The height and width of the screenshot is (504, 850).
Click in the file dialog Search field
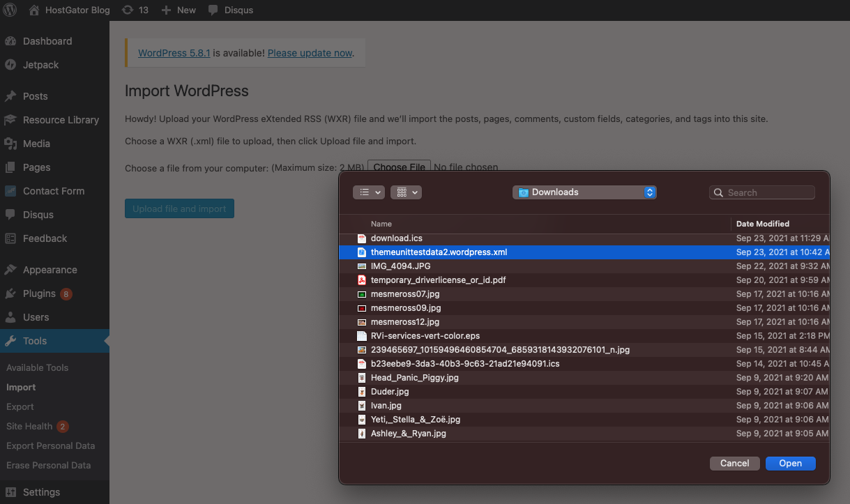[x=761, y=192]
